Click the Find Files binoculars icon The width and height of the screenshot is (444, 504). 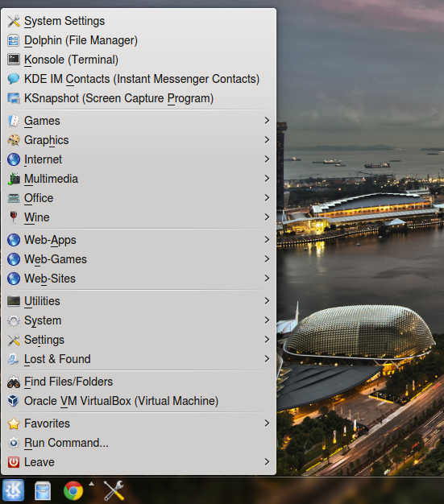click(x=14, y=382)
